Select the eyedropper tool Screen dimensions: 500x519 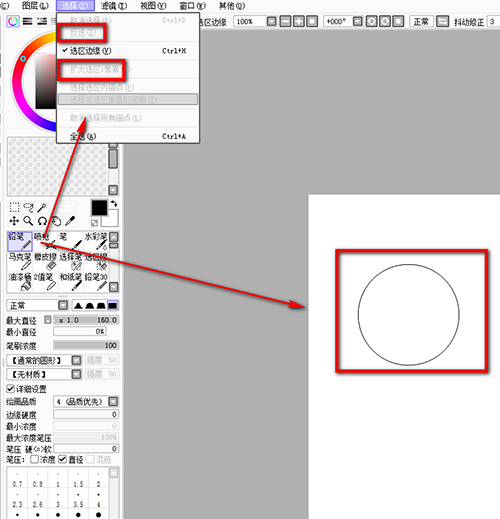70,221
